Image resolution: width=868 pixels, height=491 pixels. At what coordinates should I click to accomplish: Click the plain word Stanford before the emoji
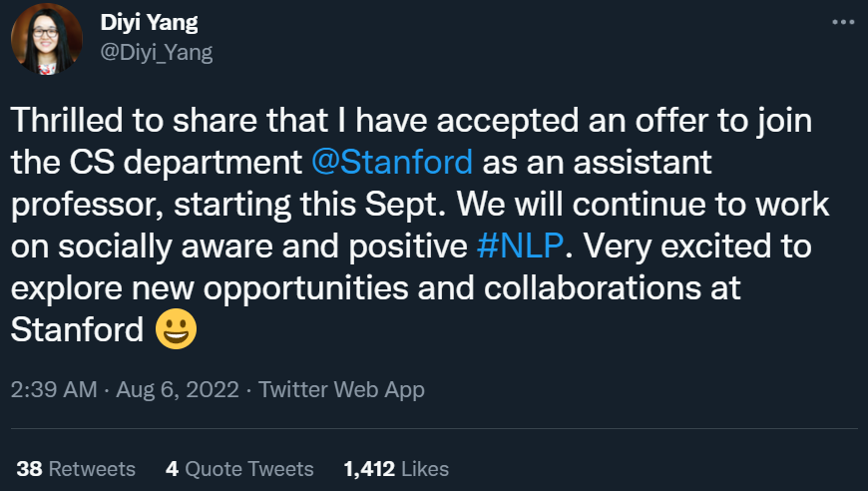click(78, 329)
